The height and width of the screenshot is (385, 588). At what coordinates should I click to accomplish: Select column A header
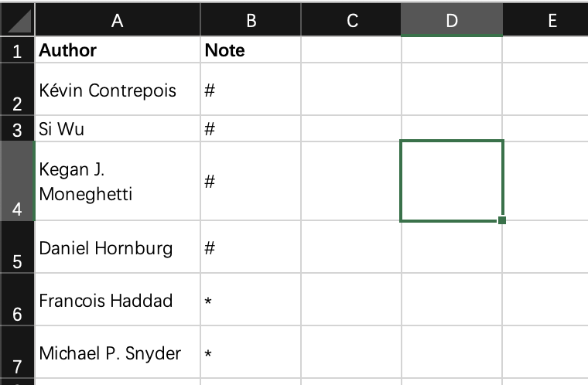pos(118,19)
